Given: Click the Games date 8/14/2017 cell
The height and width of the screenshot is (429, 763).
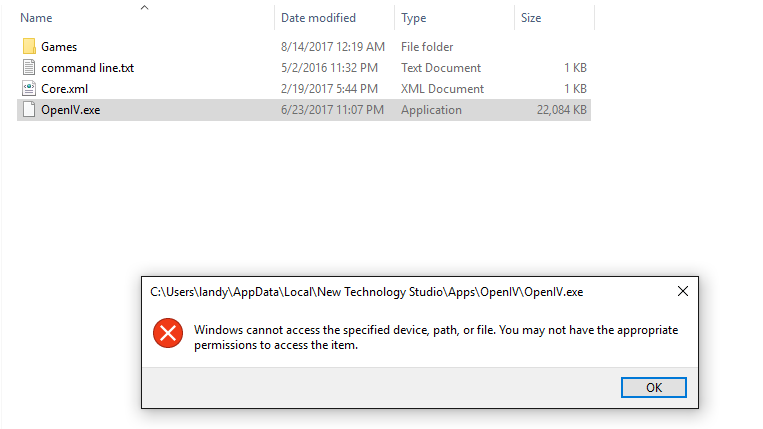Looking at the screenshot, I should pyautogui.click(x=332, y=47).
